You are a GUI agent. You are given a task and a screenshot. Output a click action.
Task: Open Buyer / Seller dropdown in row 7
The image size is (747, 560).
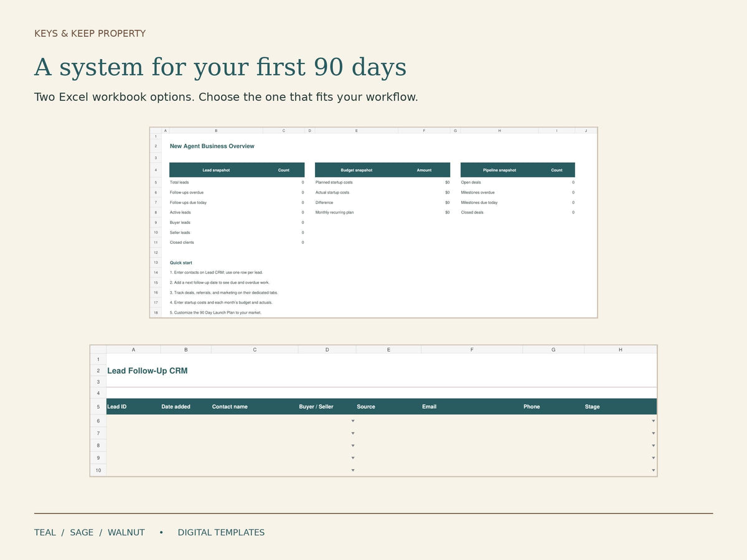tap(353, 434)
